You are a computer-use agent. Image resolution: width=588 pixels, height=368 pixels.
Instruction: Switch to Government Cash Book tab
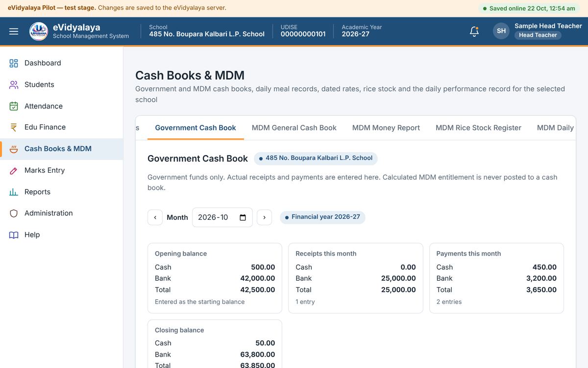(x=196, y=128)
